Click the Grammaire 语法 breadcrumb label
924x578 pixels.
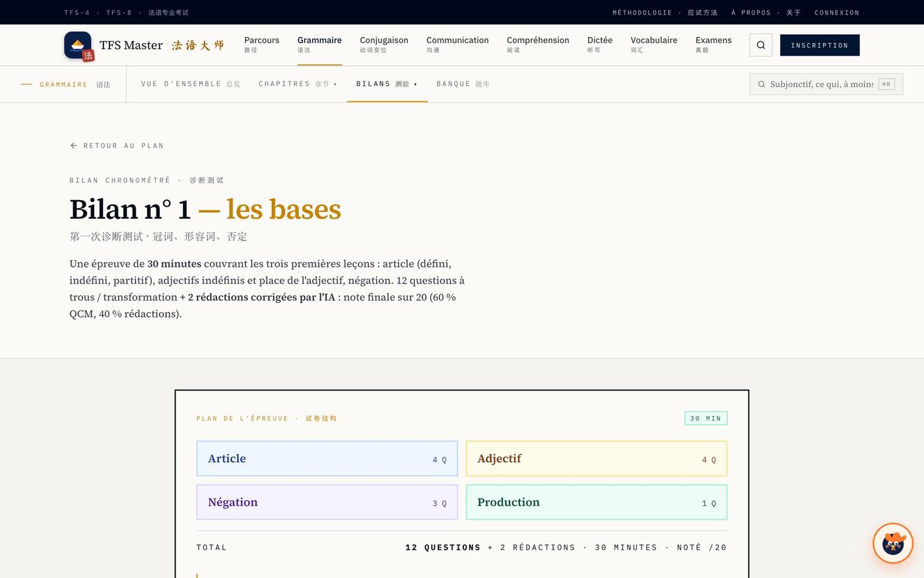click(x=75, y=85)
